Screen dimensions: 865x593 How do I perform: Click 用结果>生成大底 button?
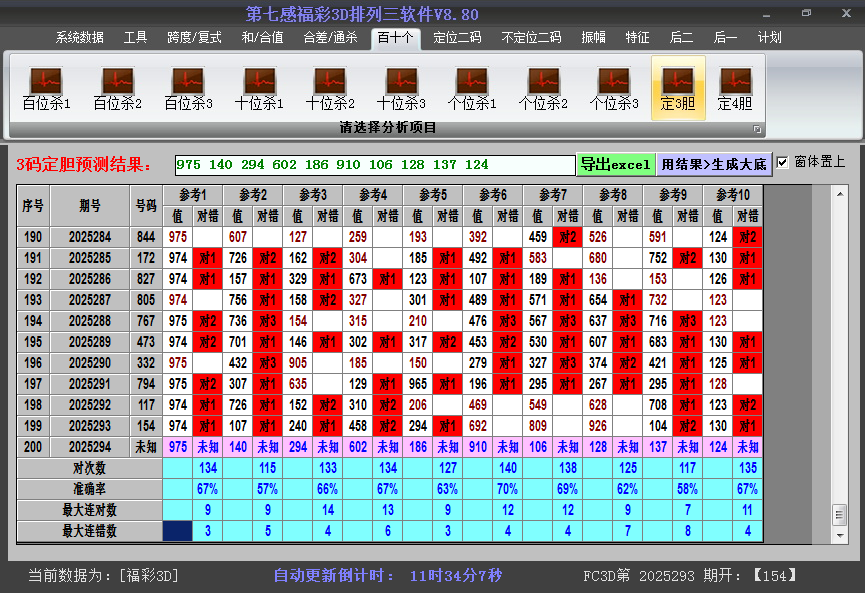coord(714,164)
